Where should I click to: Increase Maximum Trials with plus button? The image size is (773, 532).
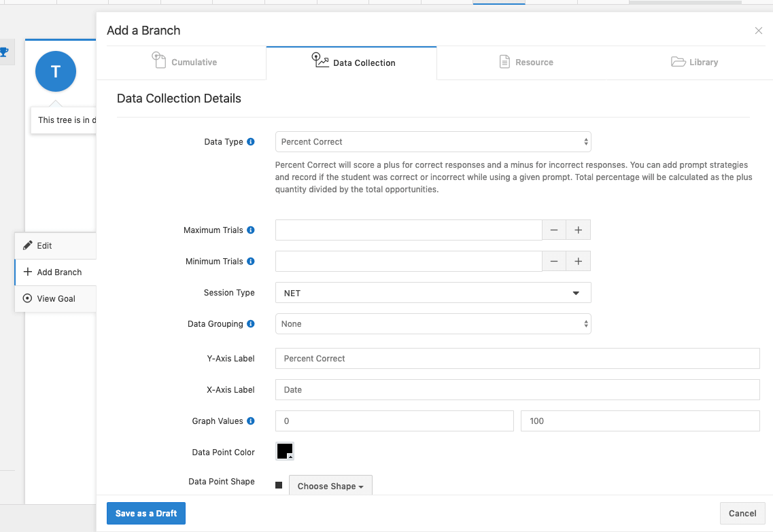[x=578, y=230]
